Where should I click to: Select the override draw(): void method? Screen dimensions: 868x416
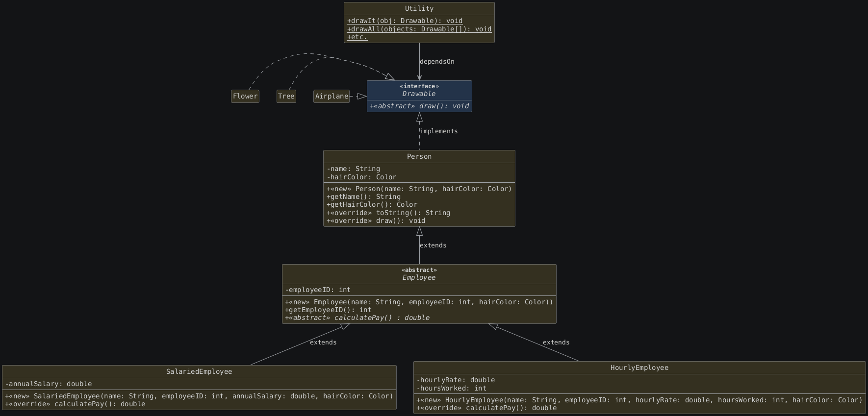coord(376,220)
